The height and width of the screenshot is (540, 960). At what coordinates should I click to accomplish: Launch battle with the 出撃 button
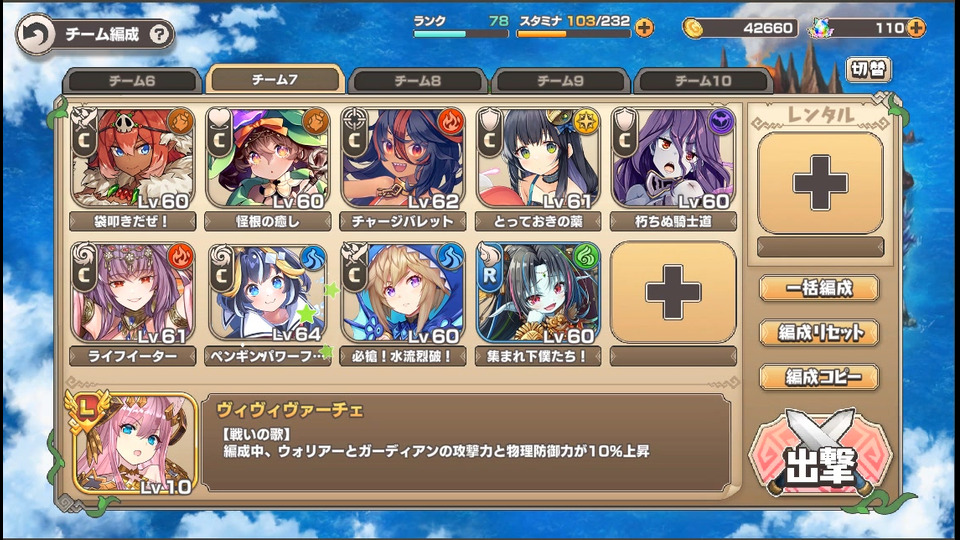820,455
